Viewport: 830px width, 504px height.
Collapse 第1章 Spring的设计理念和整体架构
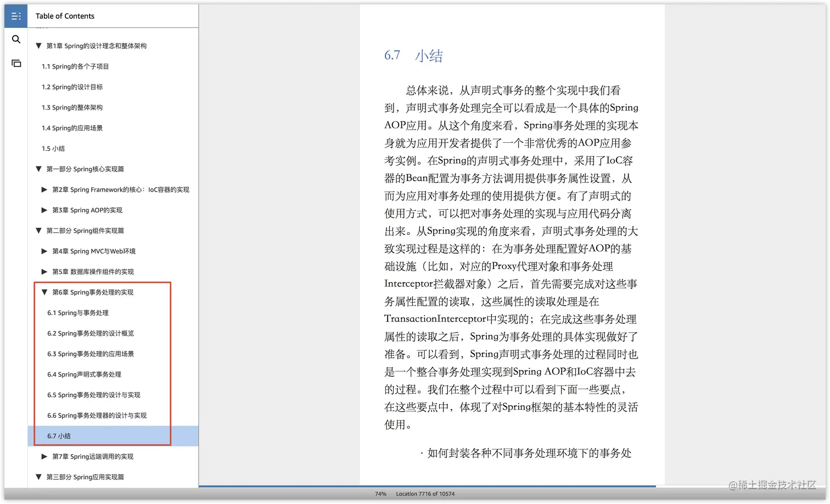(x=38, y=46)
